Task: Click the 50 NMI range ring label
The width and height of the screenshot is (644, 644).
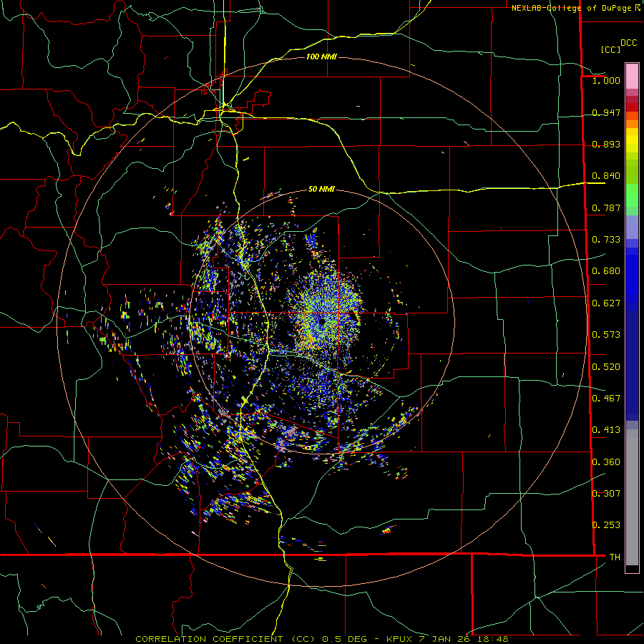Action: (321, 190)
